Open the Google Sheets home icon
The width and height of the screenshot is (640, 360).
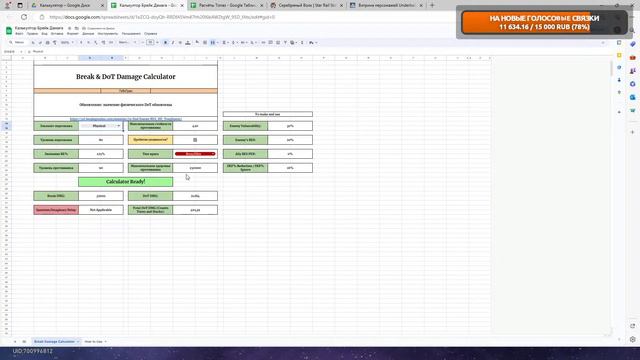(x=9, y=31)
